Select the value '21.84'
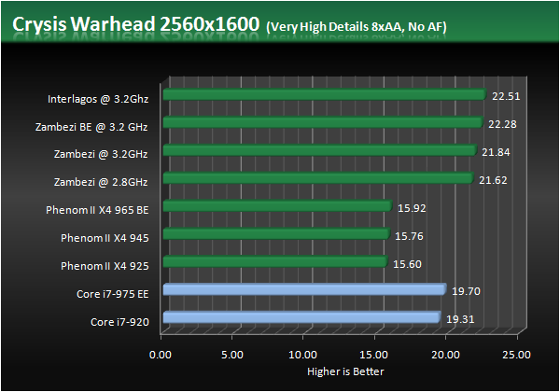Screen dimensions: 560x392 pyautogui.click(x=497, y=152)
